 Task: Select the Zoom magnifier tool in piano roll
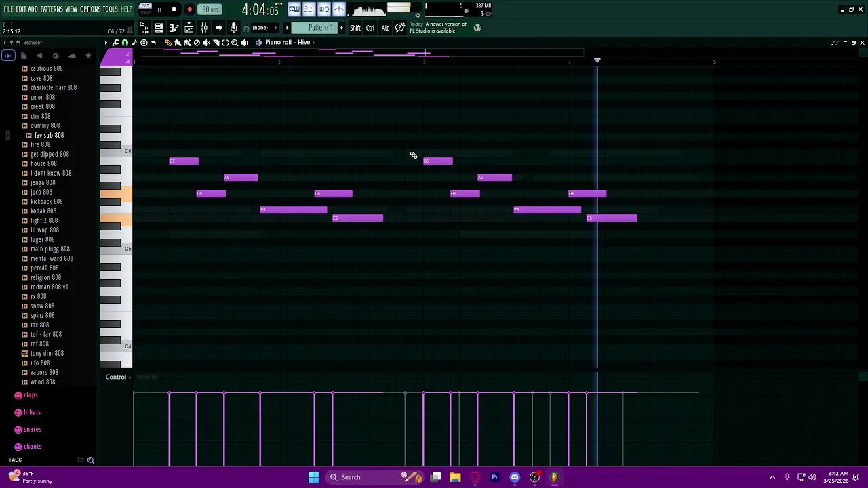(235, 43)
